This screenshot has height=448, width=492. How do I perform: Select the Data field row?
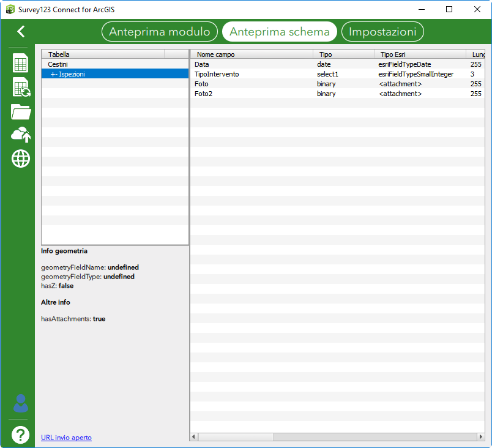point(338,64)
